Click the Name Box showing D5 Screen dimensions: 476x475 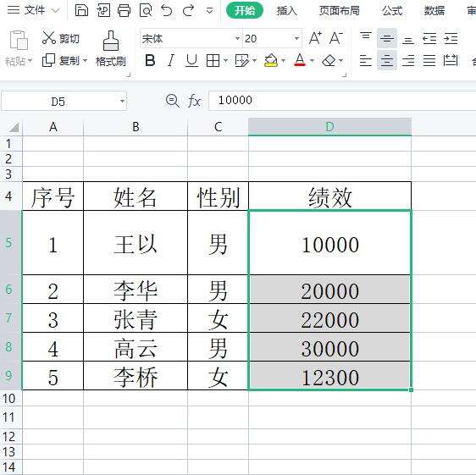point(64,101)
